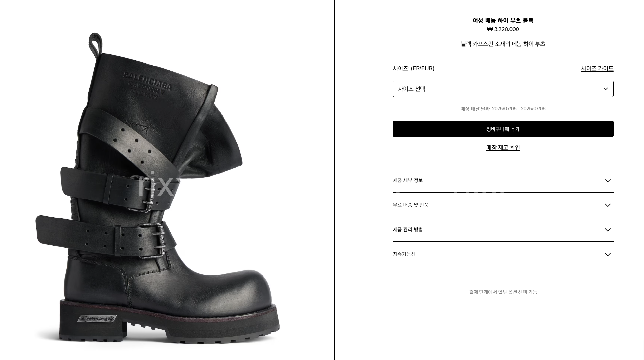
Task: Expand the 제품 세부 정보 section
Action: tap(503, 180)
